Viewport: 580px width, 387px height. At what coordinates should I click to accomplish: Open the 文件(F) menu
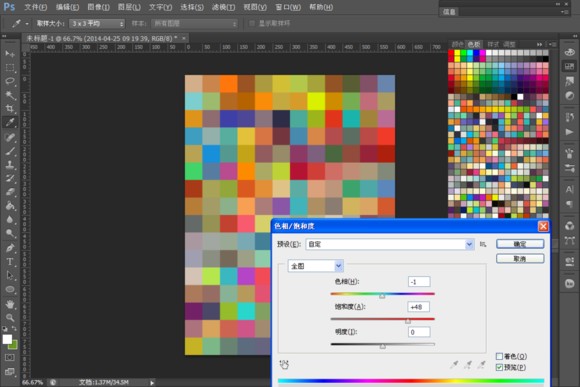[x=36, y=7]
